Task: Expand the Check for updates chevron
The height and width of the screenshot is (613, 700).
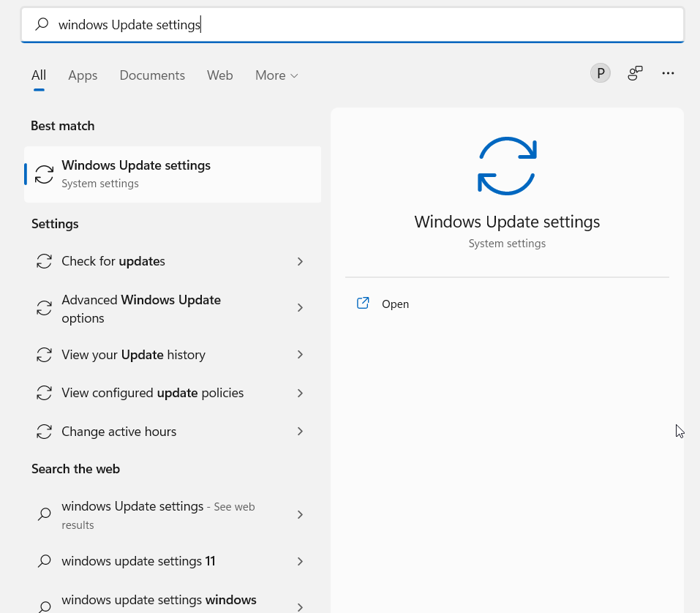Action: coord(300,261)
